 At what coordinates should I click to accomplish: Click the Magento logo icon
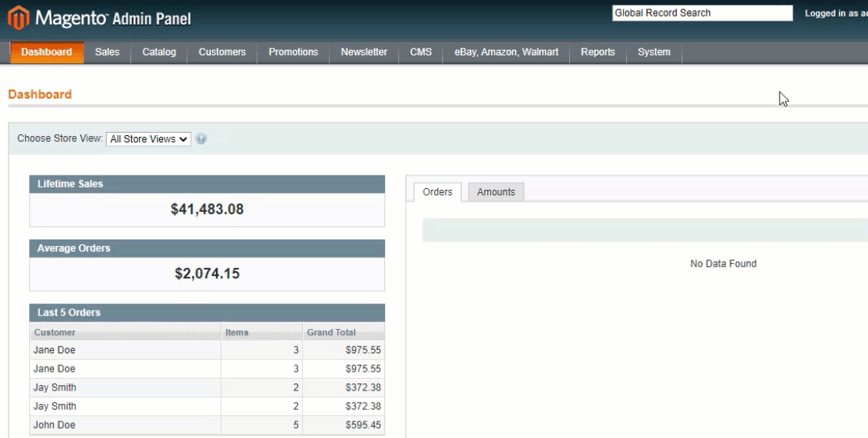click(x=18, y=17)
